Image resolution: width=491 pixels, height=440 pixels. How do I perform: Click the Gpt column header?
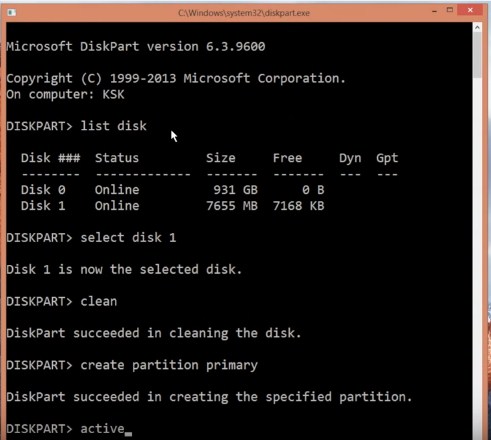[387, 158]
